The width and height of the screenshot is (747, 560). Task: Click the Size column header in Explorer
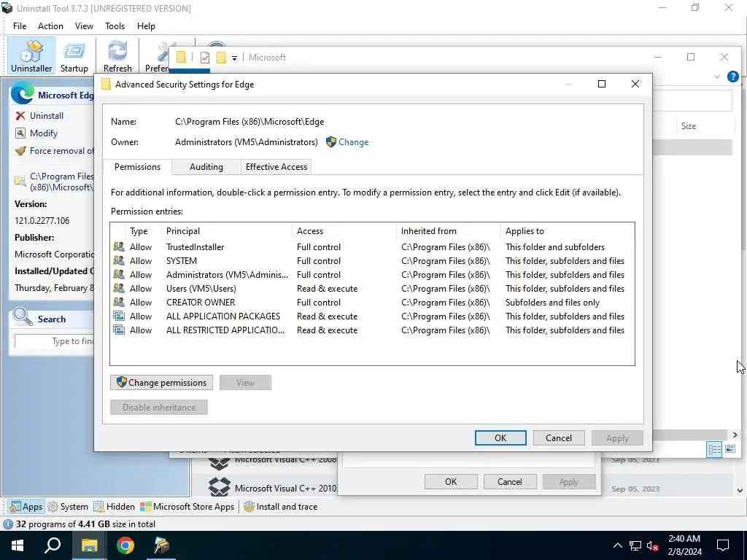point(705,126)
